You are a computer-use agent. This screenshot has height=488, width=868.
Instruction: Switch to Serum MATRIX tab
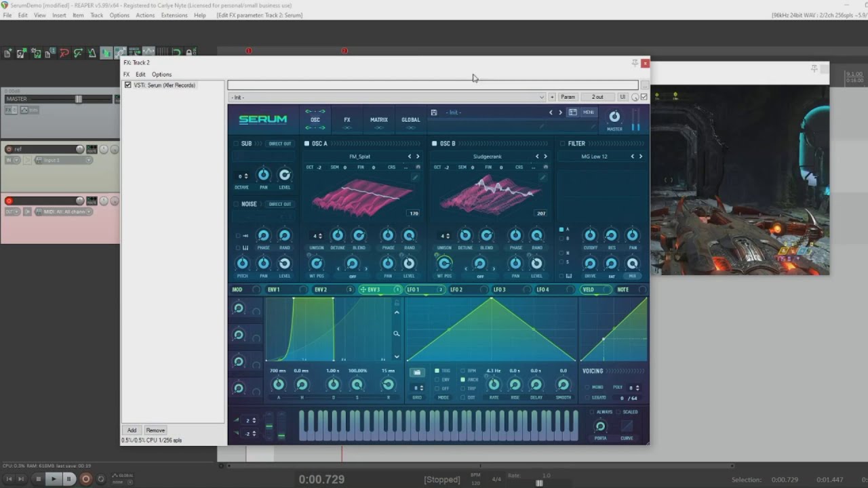[378, 120]
